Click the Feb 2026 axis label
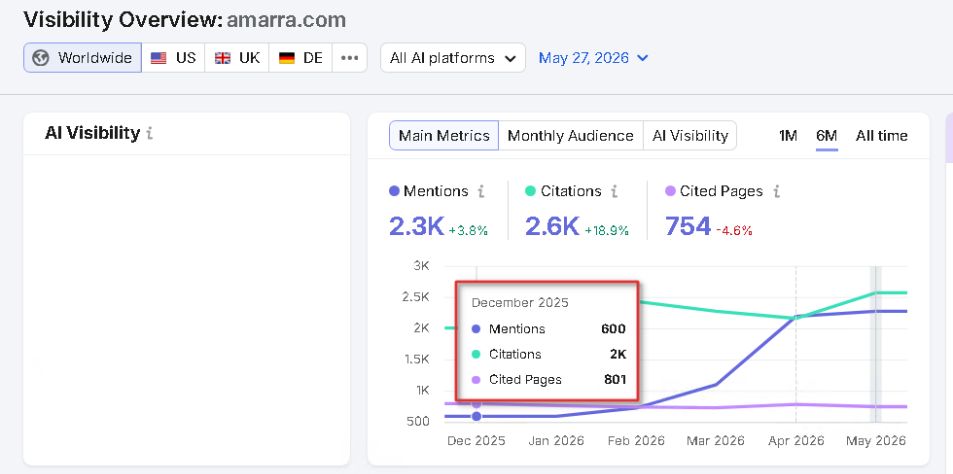The width and height of the screenshot is (953, 474). (x=636, y=441)
